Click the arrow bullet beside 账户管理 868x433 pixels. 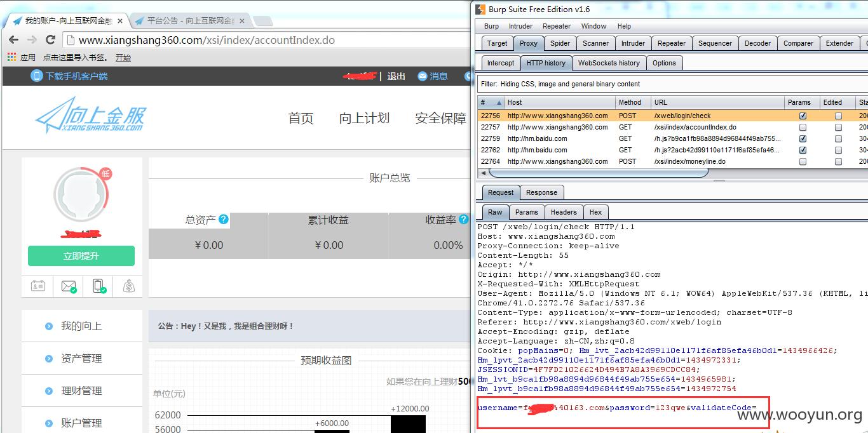pyautogui.click(x=49, y=423)
